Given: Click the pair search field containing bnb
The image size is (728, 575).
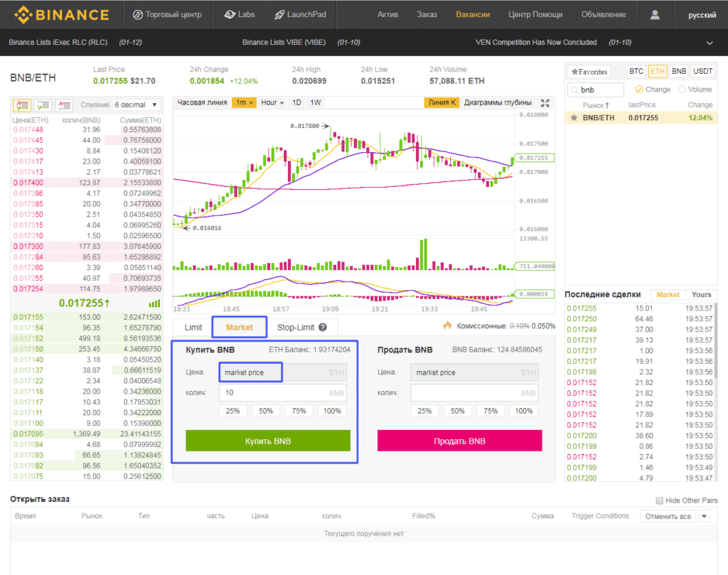Looking at the screenshot, I should (x=596, y=90).
